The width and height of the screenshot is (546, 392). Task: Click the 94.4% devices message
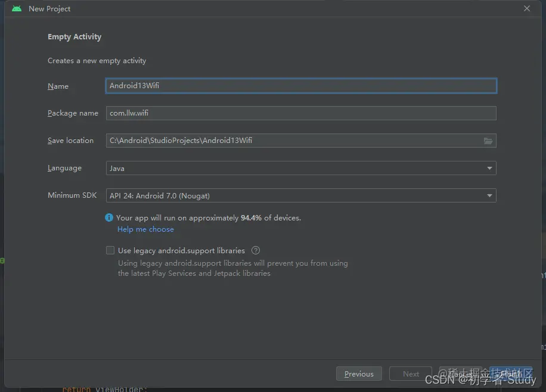209,218
